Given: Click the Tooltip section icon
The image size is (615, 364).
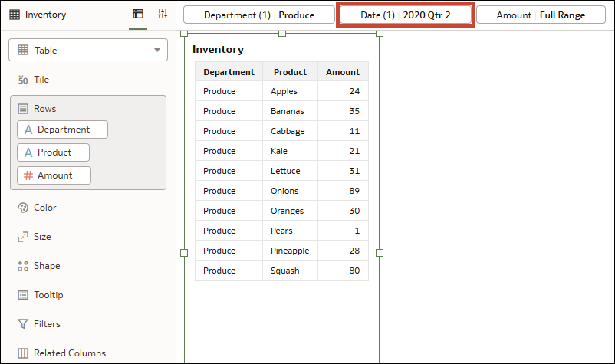Looking at the screenshot, I should tap(23, 295).
